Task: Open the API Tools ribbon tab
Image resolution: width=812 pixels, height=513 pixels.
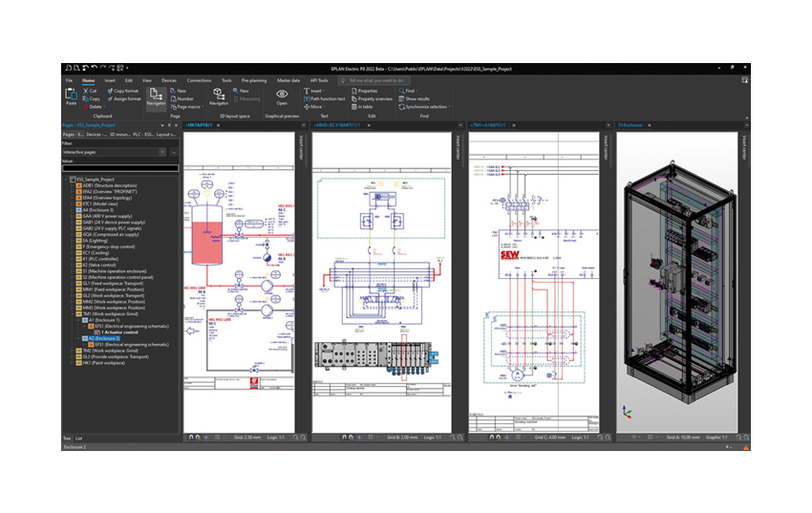Action: (319, 80)
